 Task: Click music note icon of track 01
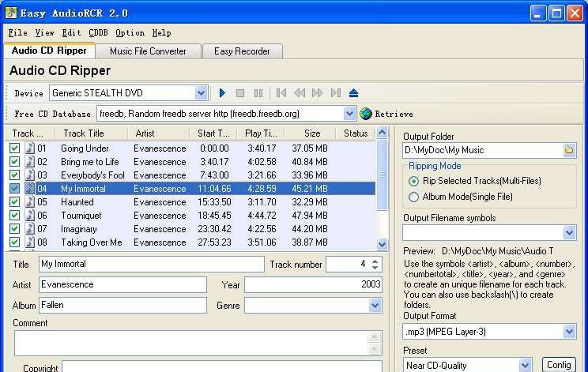click(29, 148)
